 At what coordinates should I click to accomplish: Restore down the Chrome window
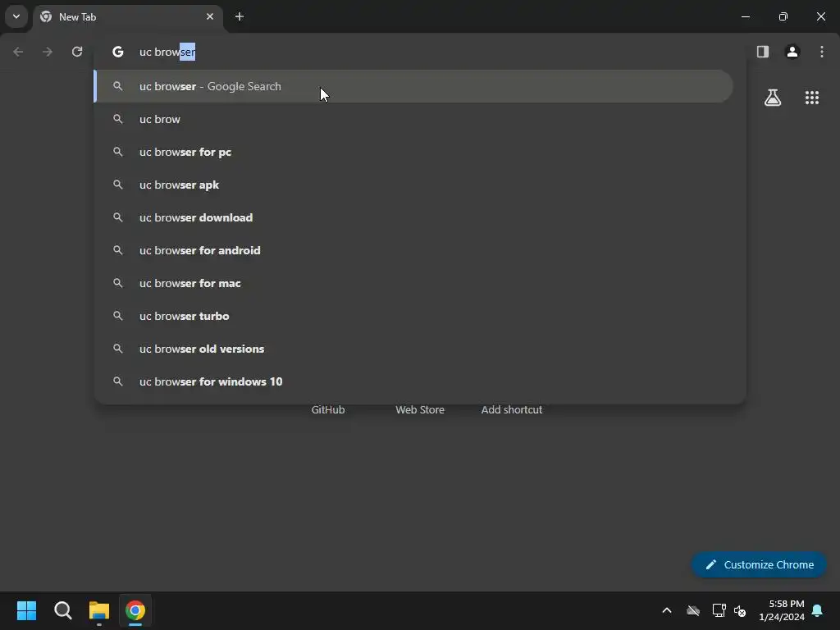point(783,16)
